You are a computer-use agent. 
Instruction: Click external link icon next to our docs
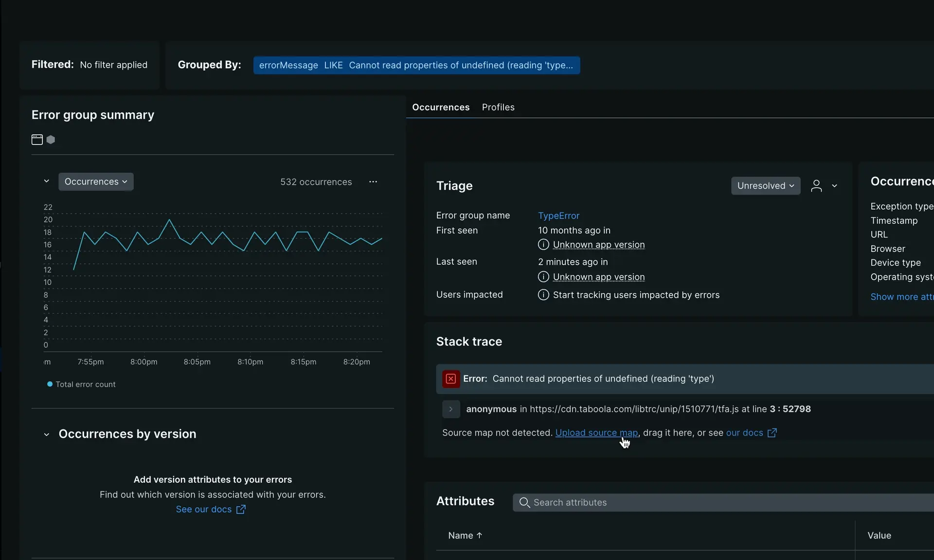[772, 433]
